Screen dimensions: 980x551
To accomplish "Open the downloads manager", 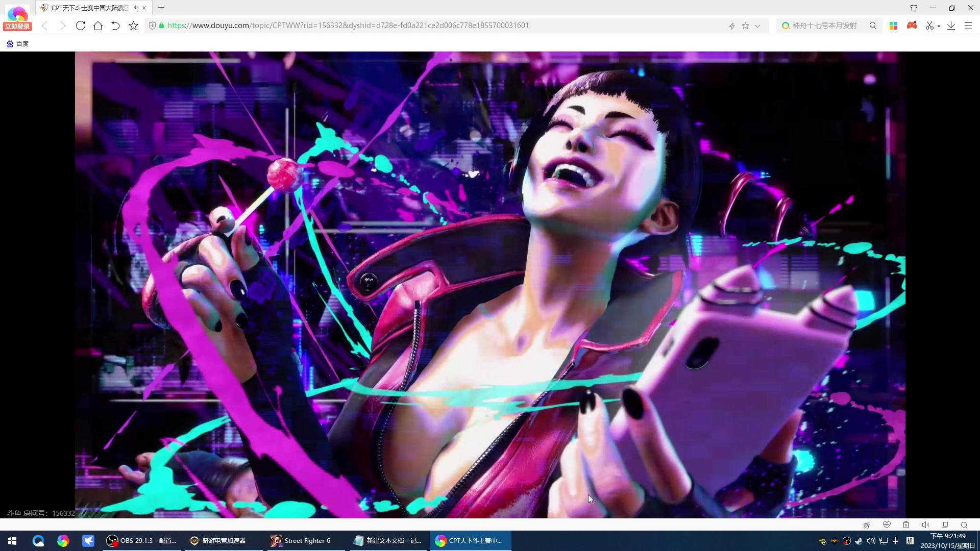I will click(951, 26).
